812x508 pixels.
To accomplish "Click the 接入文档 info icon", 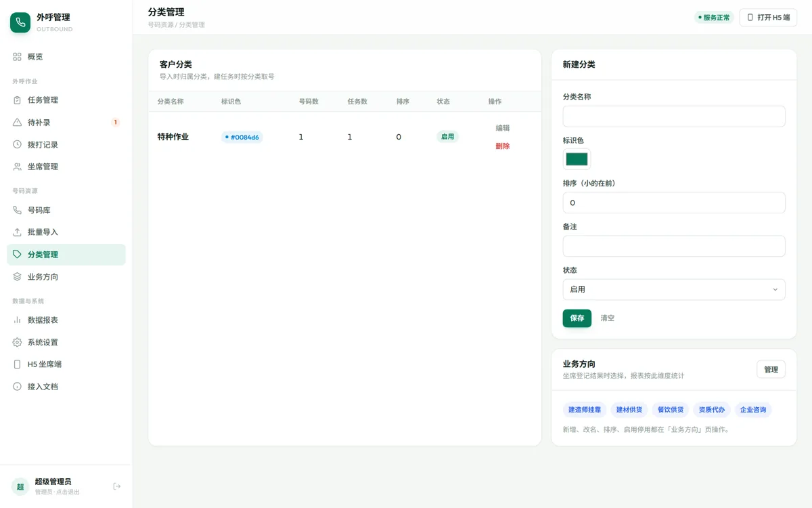I will 18,387.
